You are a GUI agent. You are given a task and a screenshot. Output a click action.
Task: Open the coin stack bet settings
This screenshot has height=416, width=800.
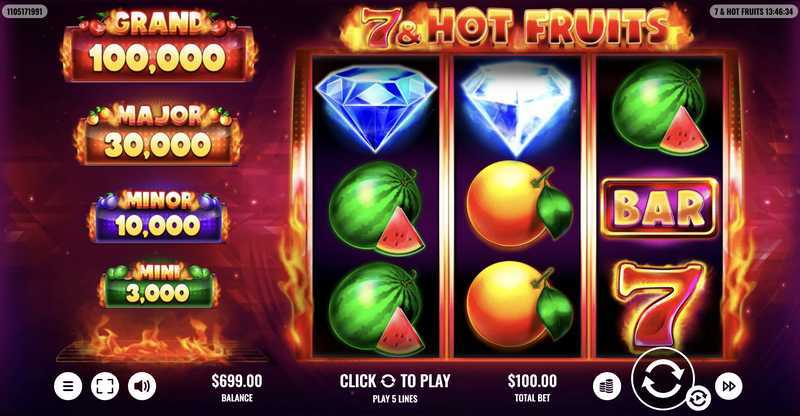[607, 386]
